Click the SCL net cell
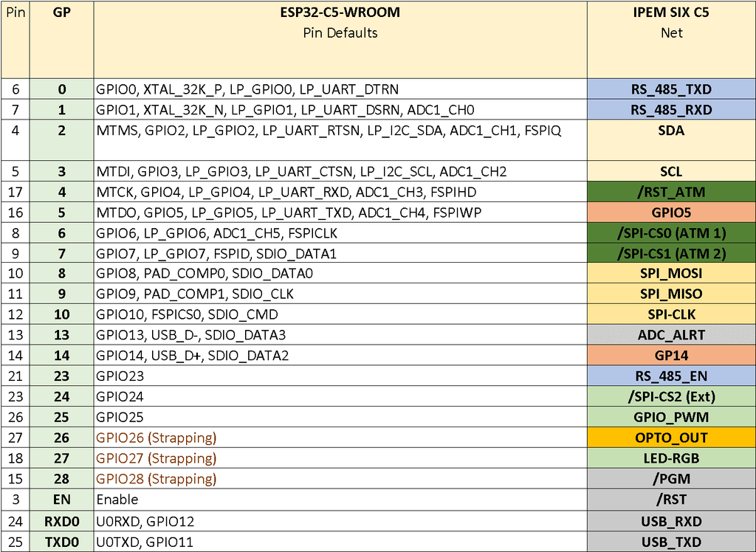This screenshot has height=552, width=756. point(671,172)
